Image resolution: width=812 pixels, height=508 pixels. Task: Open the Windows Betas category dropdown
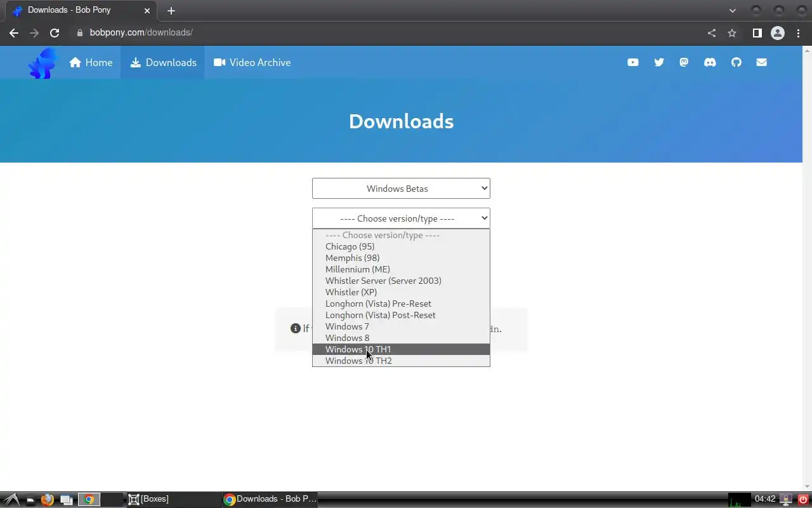tap(401, 189)
